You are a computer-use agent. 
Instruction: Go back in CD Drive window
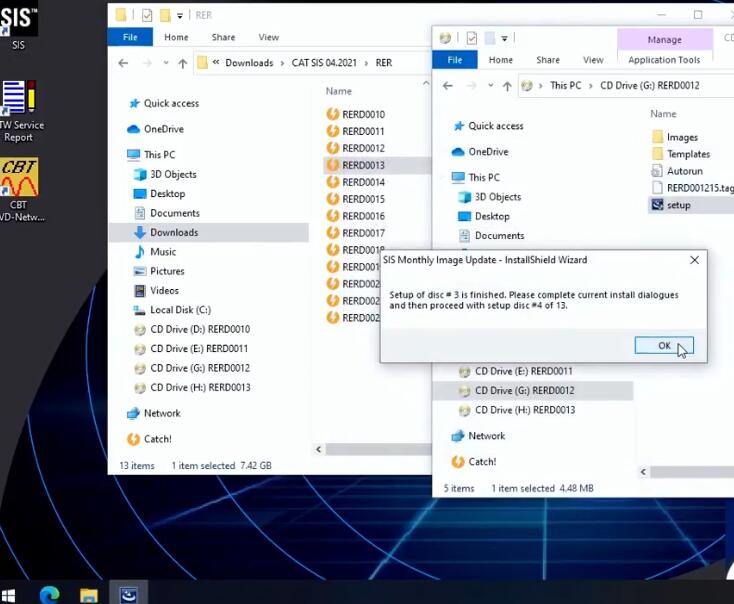click(448, 86)
